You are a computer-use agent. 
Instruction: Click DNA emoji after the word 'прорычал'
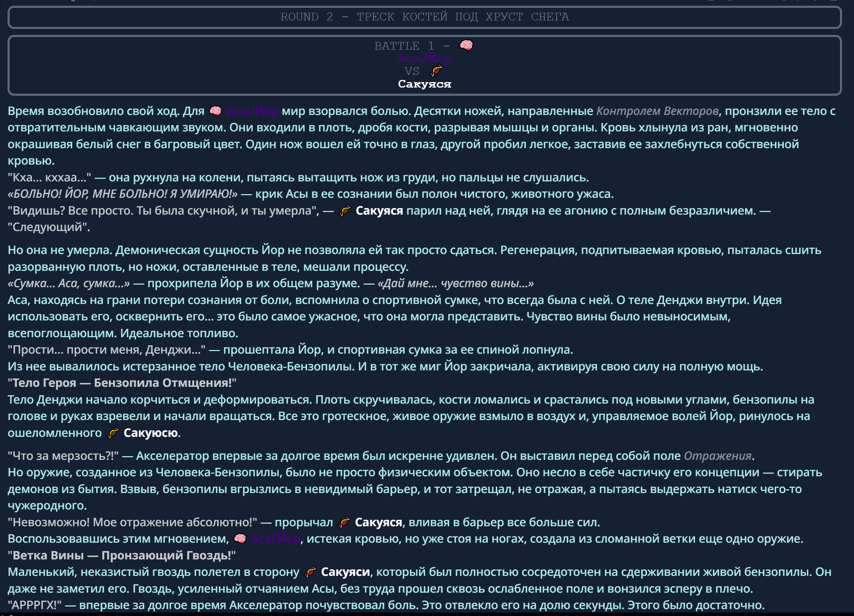[344, 522]
